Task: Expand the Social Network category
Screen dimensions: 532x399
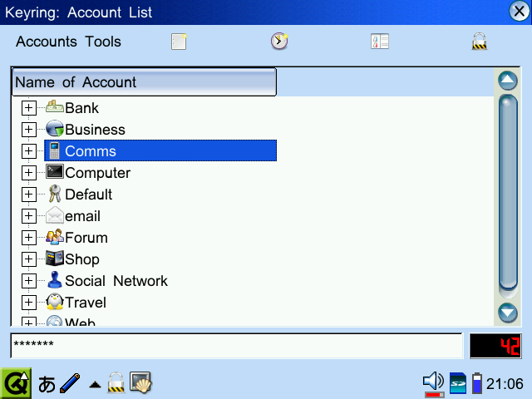Action: pos(28,281)
